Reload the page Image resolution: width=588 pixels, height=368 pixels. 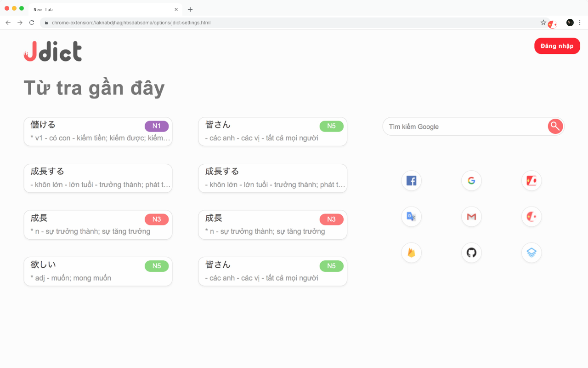tap(32, 23)
